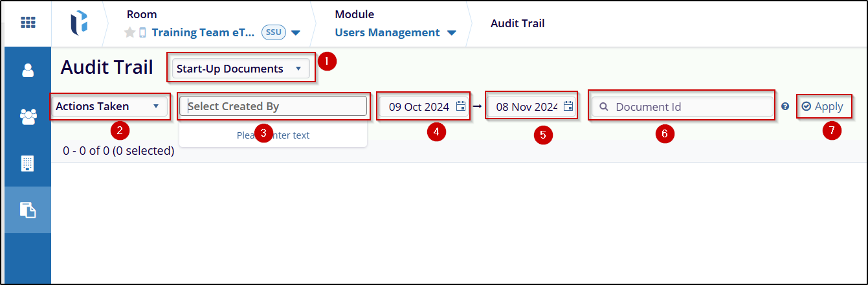Viewport: 868px width, 285px height.
Task: Favorite the room with the star icon
Action: pos(130,32)
